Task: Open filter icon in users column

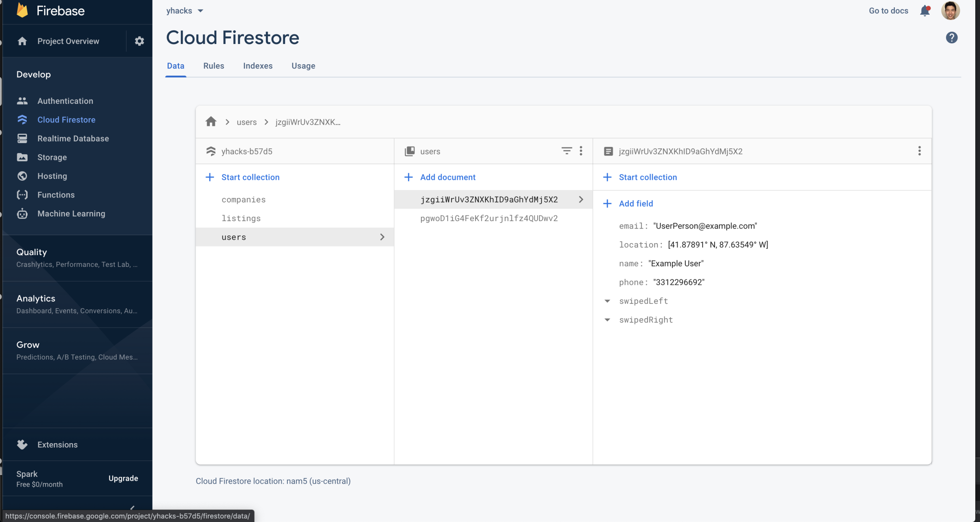Action: (566, 151)
